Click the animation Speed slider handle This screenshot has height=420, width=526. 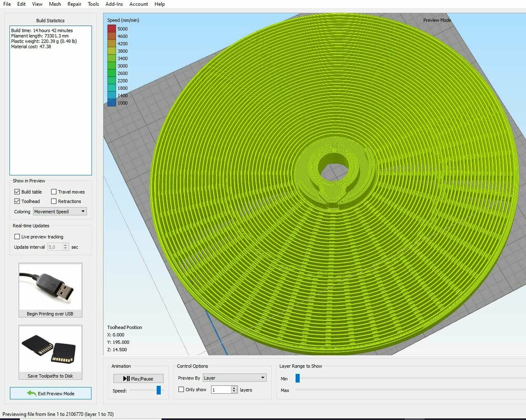click(158, 390)
